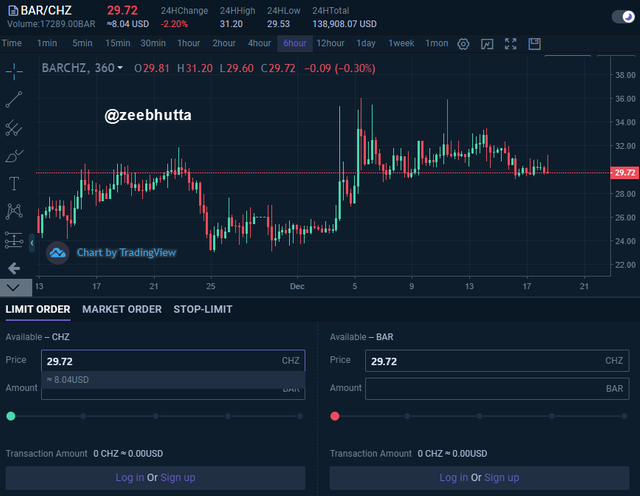
Task: Click the Chart by TradingView link
Action: point(127,253)
